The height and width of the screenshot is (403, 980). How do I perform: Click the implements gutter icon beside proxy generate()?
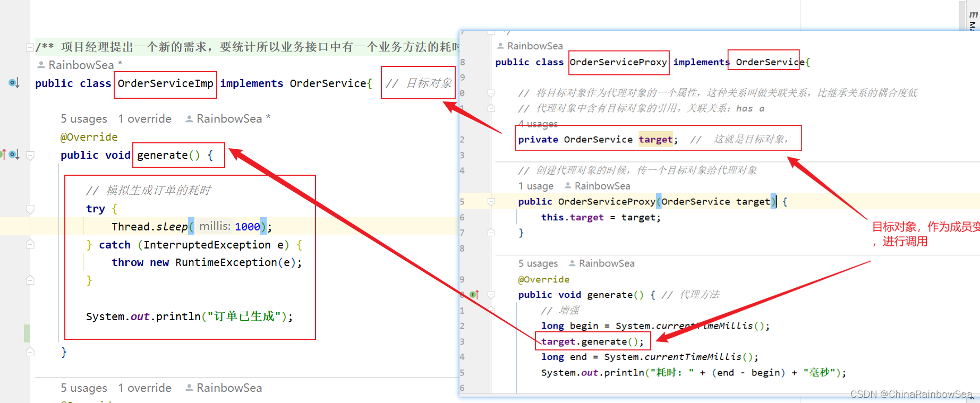tap(474, 294)
